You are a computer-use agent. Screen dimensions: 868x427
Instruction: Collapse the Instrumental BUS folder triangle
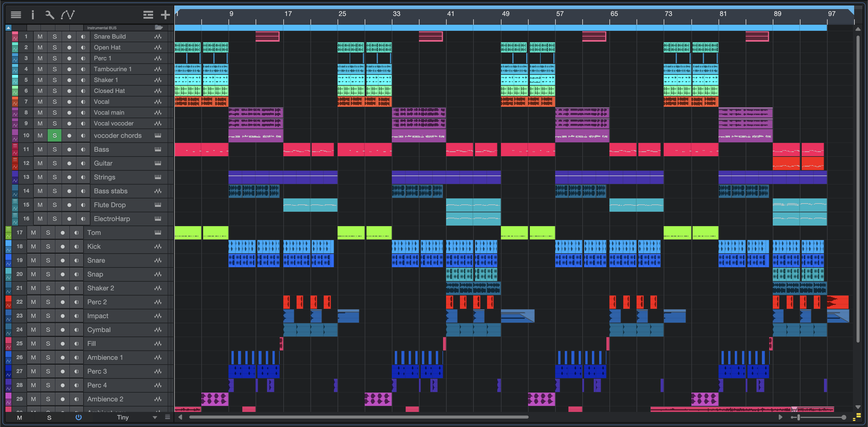8,28
